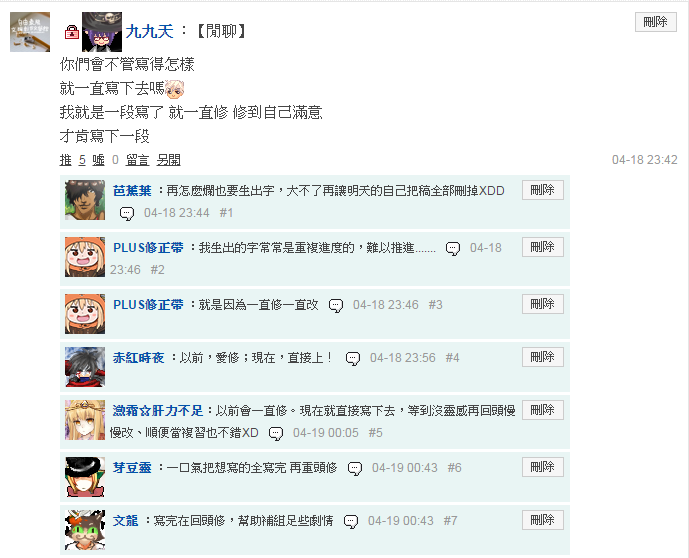Delete the main post with top 刪除 button
The height and width of the screenshot is (558, 689).
pos(656,22)
